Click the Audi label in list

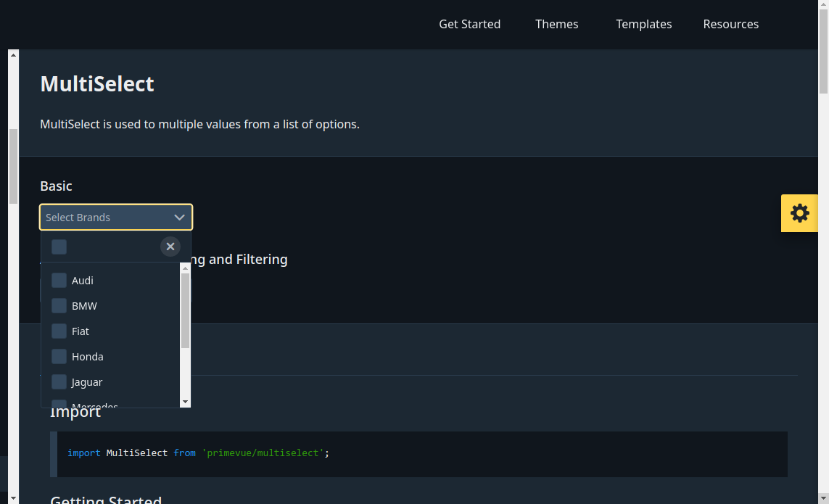(83, 281)
